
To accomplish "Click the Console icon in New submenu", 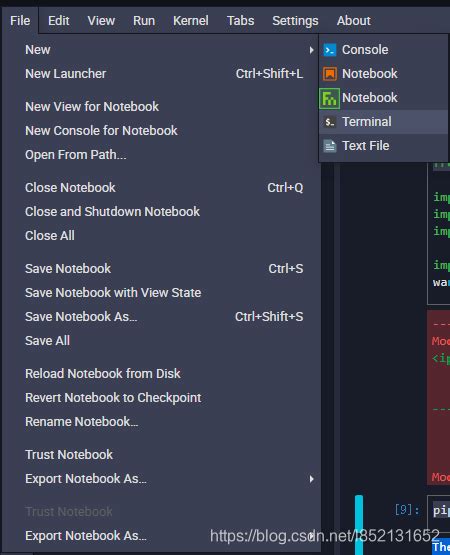I will tap(330, 50).
